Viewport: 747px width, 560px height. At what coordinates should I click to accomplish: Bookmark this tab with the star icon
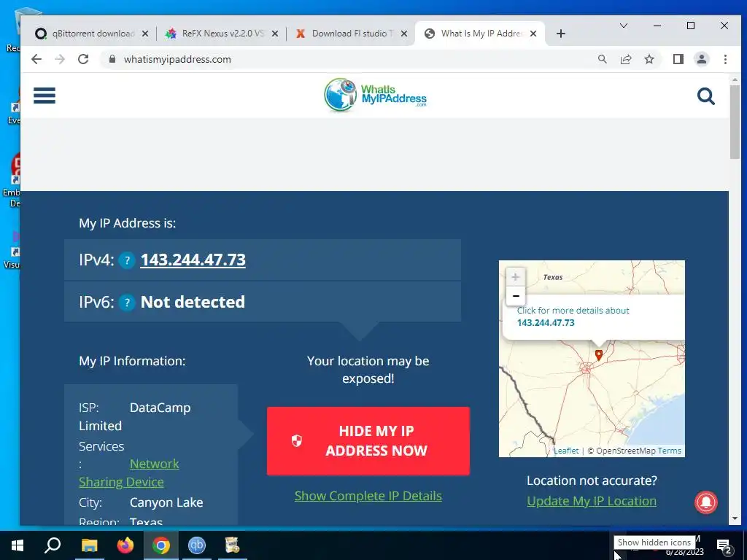[649, 59]
